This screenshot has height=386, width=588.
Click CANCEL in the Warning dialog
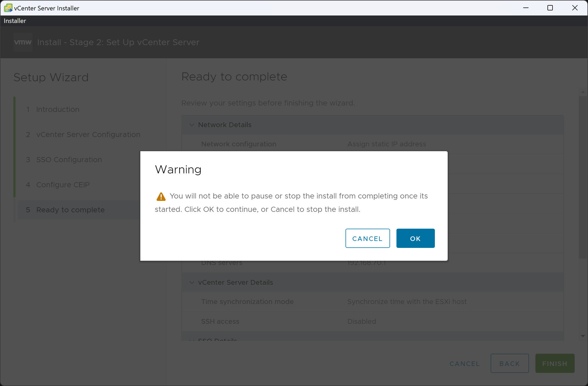(x=367, y=238)
